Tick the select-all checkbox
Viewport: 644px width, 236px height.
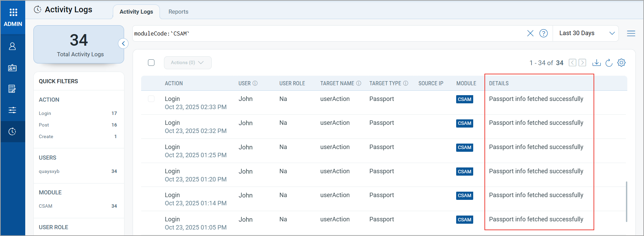tap(151, 63)
